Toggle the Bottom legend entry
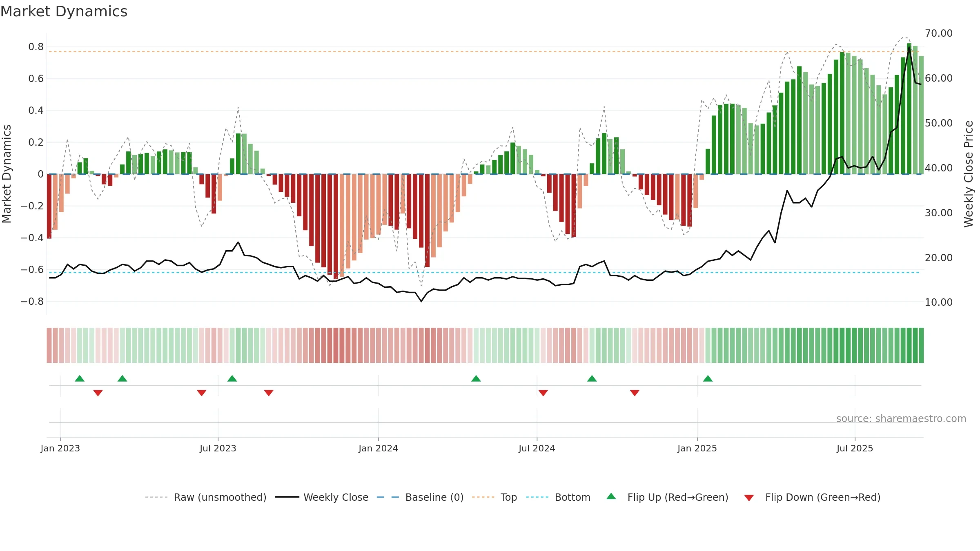980x551 pixels. (x=558, y=497)
